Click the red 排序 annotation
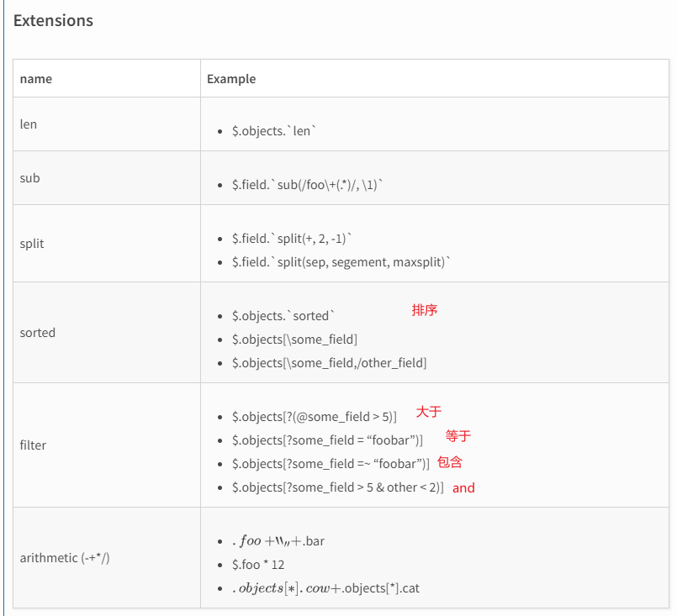The width and height of the screenshot is (677, 616). [x=425, y=310]
